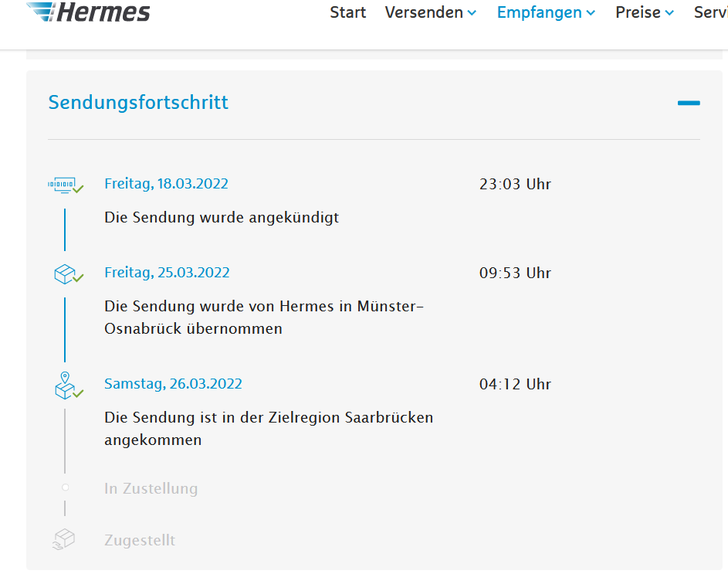Select the Samstag, 26.03.2022 date
This screenshot has width=728, height=574.
tap(173, 384)
